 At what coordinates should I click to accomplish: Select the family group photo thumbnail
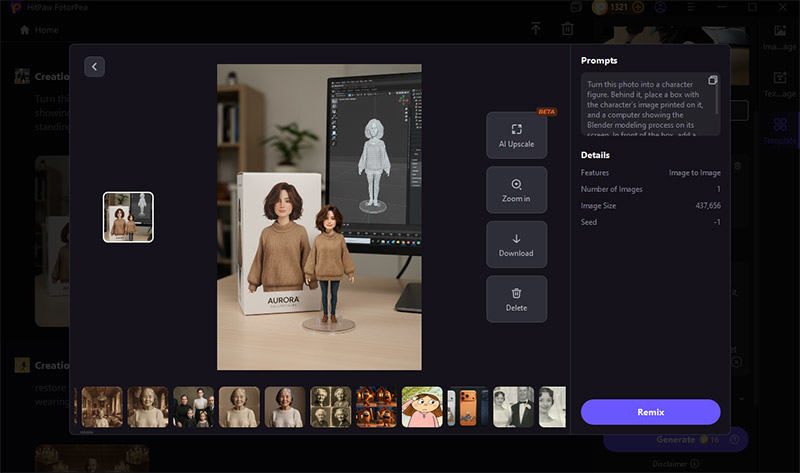[x=193, y=407]
